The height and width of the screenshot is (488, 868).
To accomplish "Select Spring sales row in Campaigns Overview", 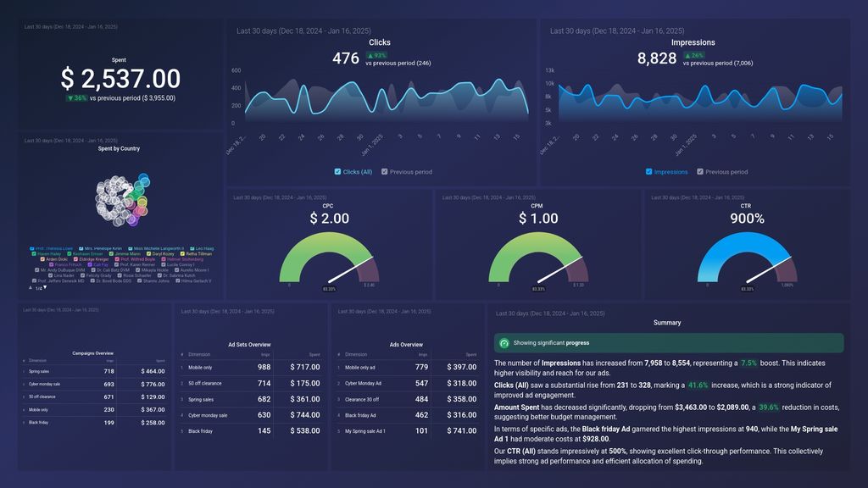I will tap(93, 371).
